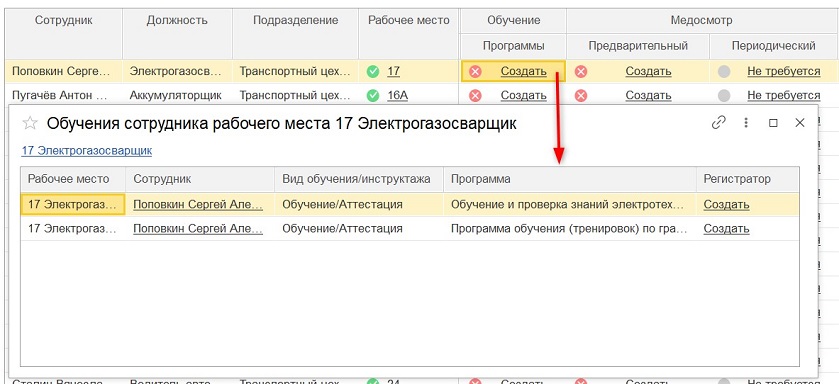Click Создать registrator link for first training row
Image resolution: width=839 pixels, height=384 pixels.
[x=726, y=204]
